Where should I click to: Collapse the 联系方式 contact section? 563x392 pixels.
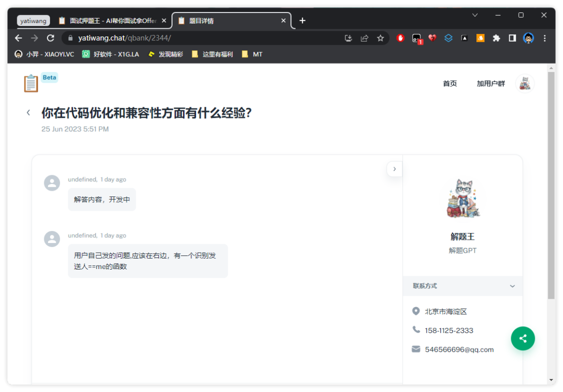(x=512, y=286)
